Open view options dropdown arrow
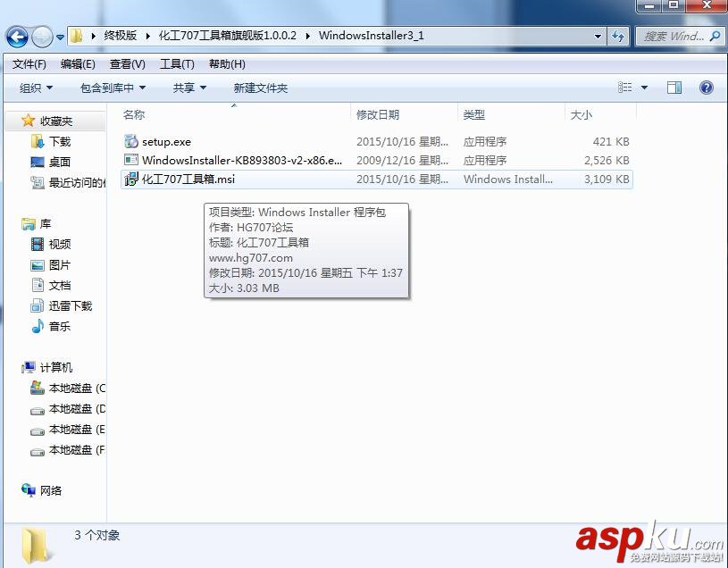This screenshot has width=728, height=568. (x=644, y=88)
